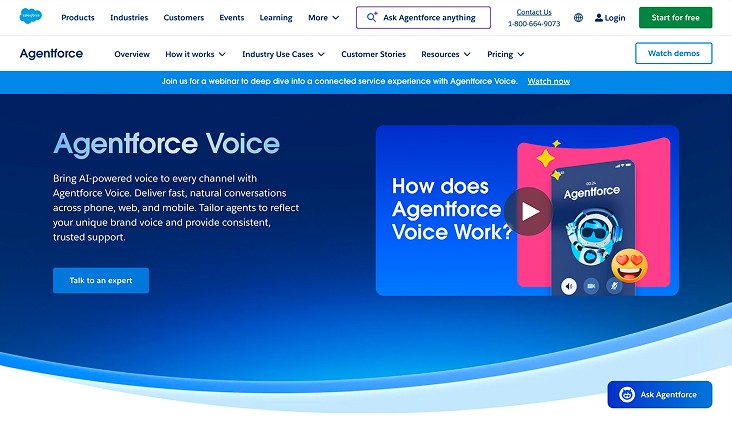
Task: Click the speaker icon on phone illustration
Action: pyautogui.click(x=569, y=286)
